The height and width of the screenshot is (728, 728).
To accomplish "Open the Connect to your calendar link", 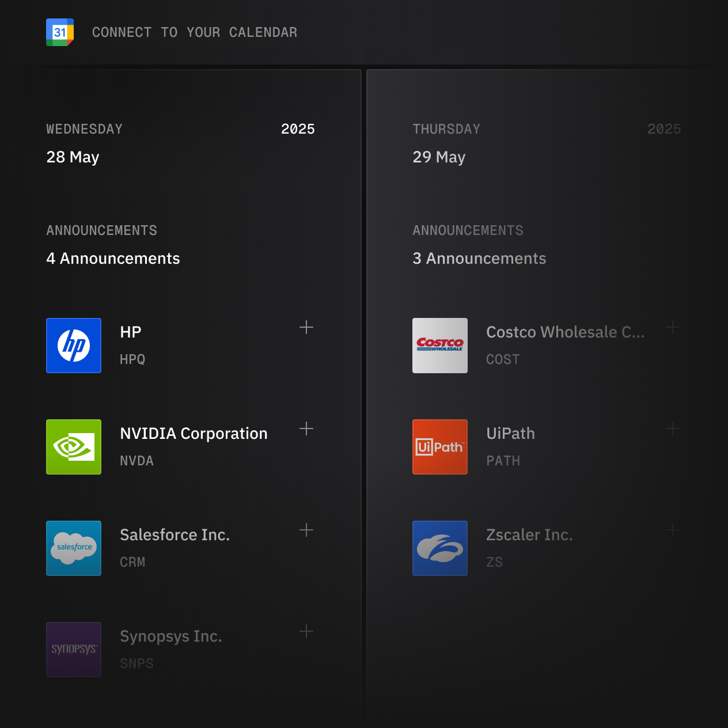I will [x=195, y=32].
